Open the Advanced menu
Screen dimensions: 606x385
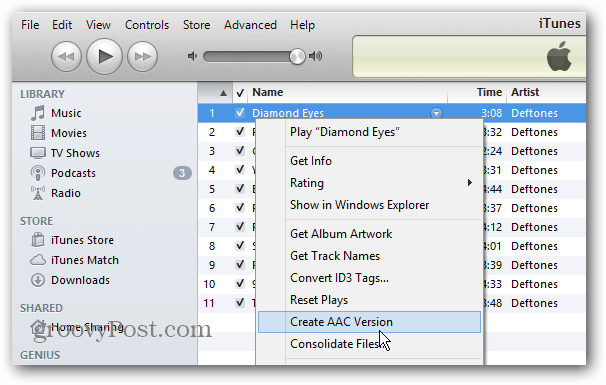[x=250, y=25]
